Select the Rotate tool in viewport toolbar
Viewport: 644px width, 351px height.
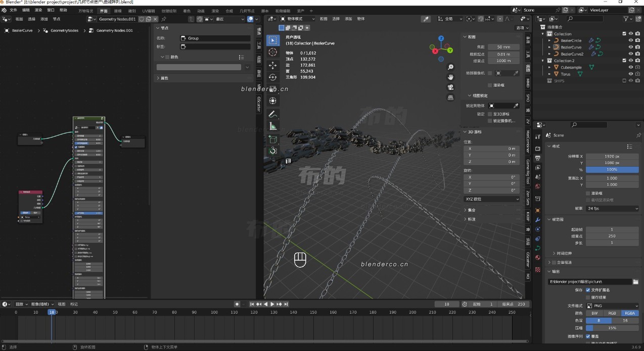(x=273, y=77)
